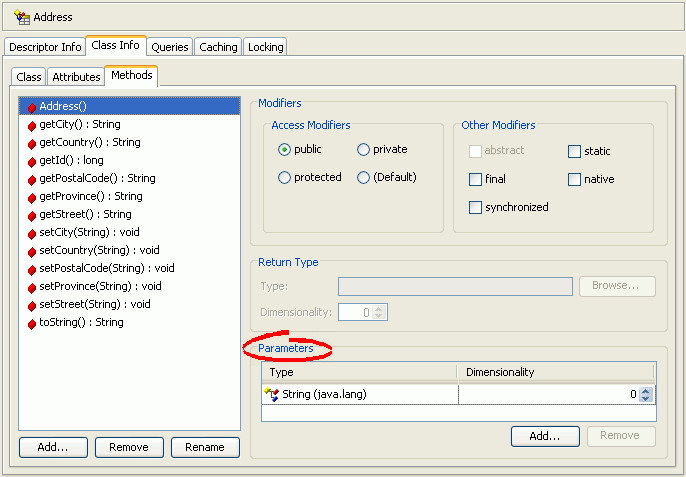
Task: Select the private access modifier
Action: coord(363,150)
